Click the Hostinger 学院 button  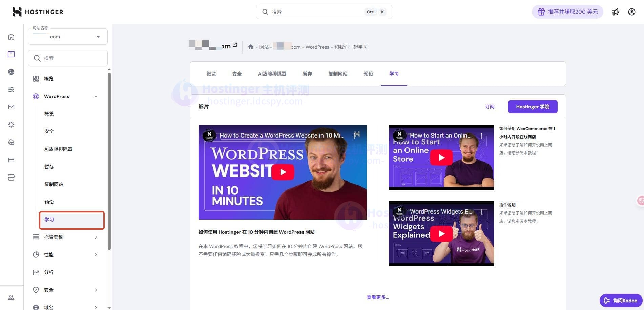point(533,106)
